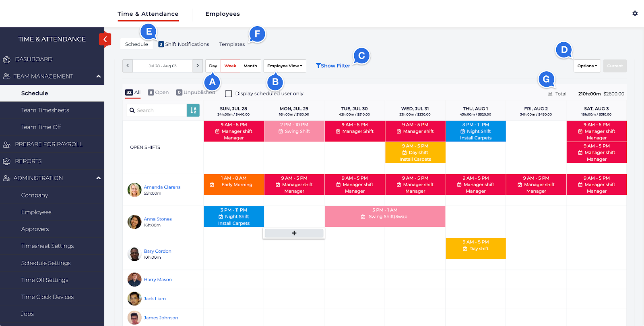Click the settings gear icon

635,13
